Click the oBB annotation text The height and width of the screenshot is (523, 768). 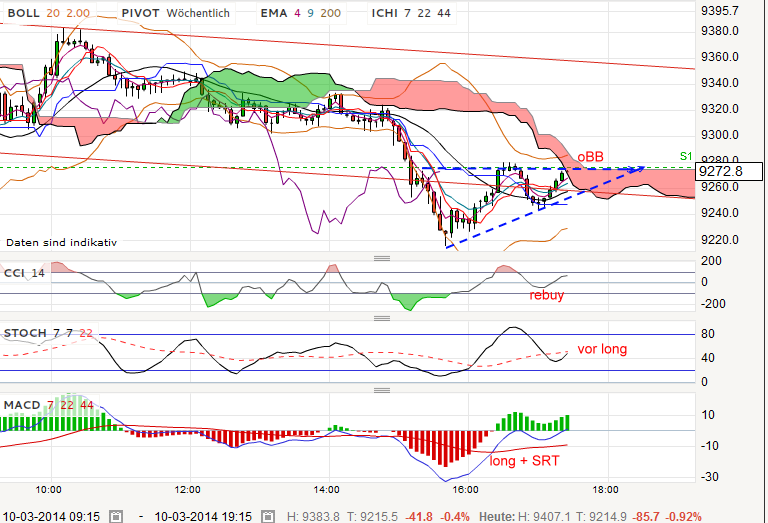tap(590, 157)
